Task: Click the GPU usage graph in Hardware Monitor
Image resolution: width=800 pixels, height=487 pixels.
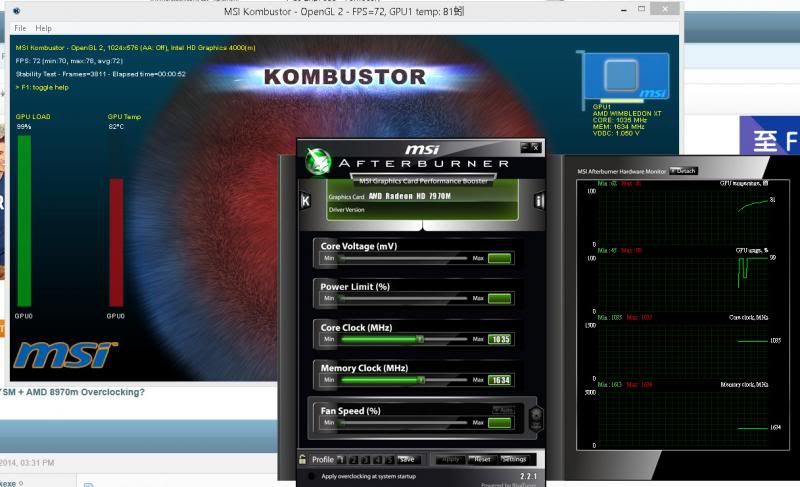Action: (683, 285)
